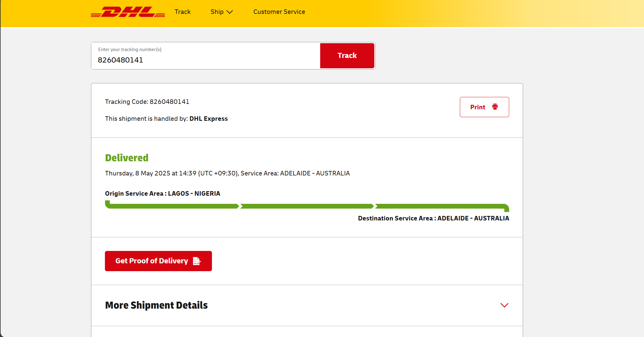Expand the Ship dropdown menu
The height and width of the screenshot is (337, 644).
pos(222,12)
